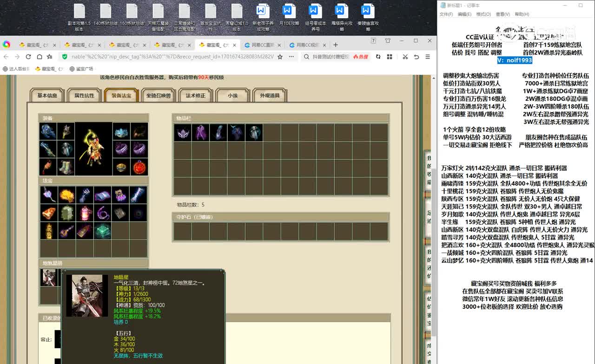The image size is (595, 364).
Task: Select the golden cloud treasure in 法宝
Action: (67, 195)
